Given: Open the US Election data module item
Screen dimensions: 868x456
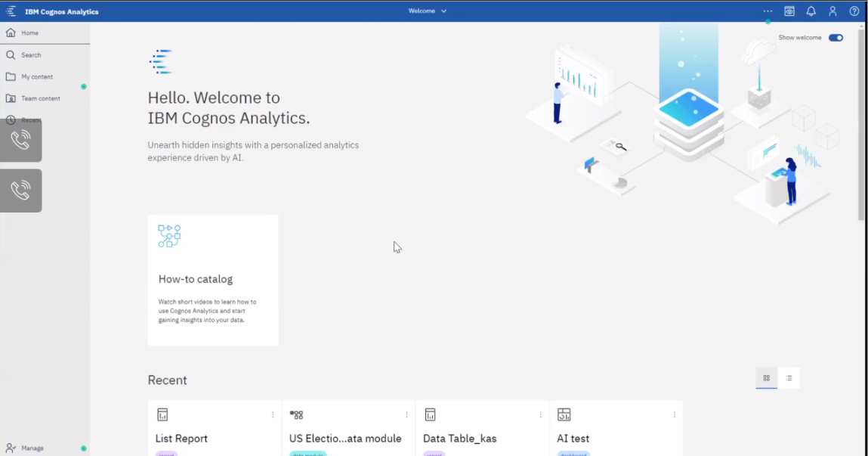Looking at the screenshot, I should tap(348, 428).
